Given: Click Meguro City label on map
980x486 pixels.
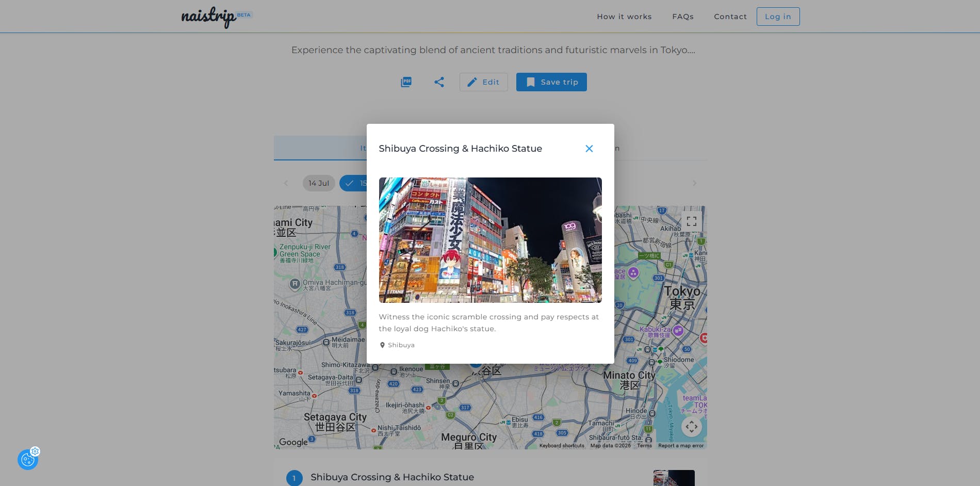Looking at the screenshot, I should (469, 441).
